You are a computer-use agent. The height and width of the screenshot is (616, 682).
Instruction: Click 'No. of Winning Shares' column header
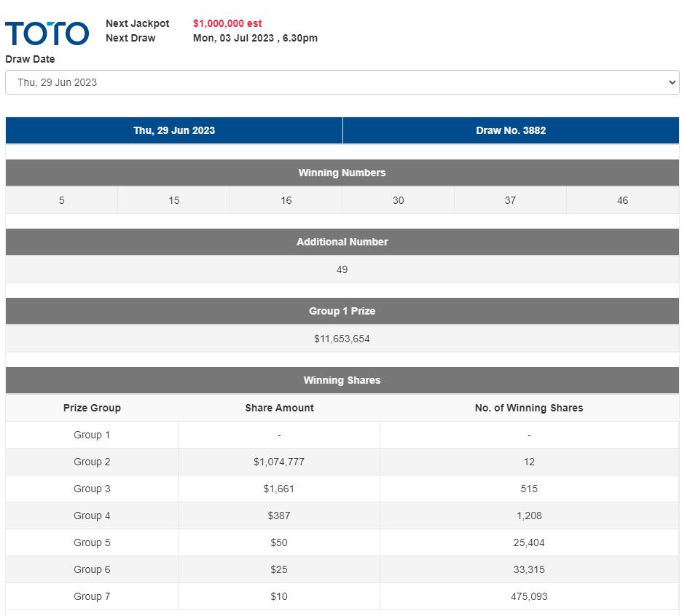tap(529, 408)
